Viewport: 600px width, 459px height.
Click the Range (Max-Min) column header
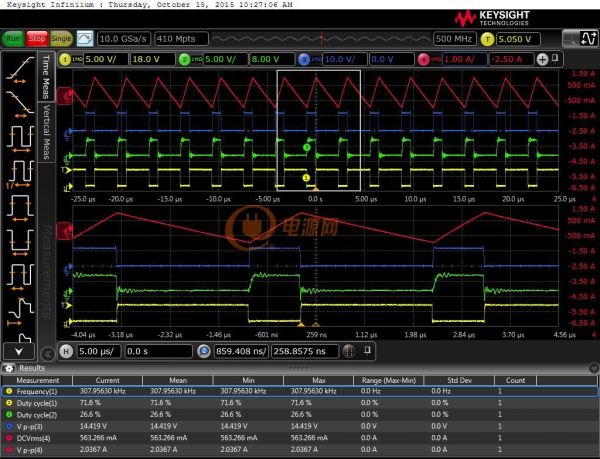[389, 380]
